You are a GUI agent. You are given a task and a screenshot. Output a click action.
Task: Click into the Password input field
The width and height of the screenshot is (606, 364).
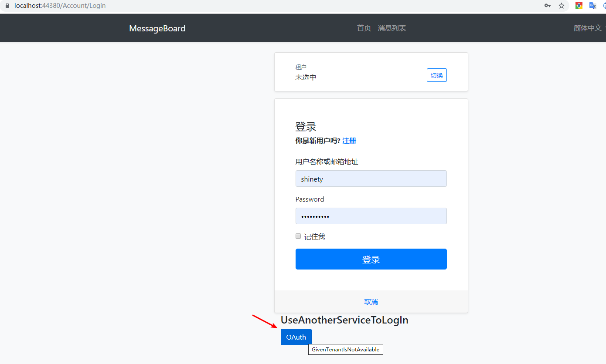(x=371, y=216)
